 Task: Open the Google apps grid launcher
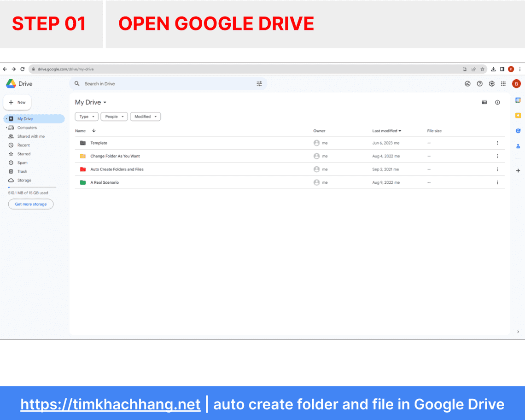tap(503, 83)
